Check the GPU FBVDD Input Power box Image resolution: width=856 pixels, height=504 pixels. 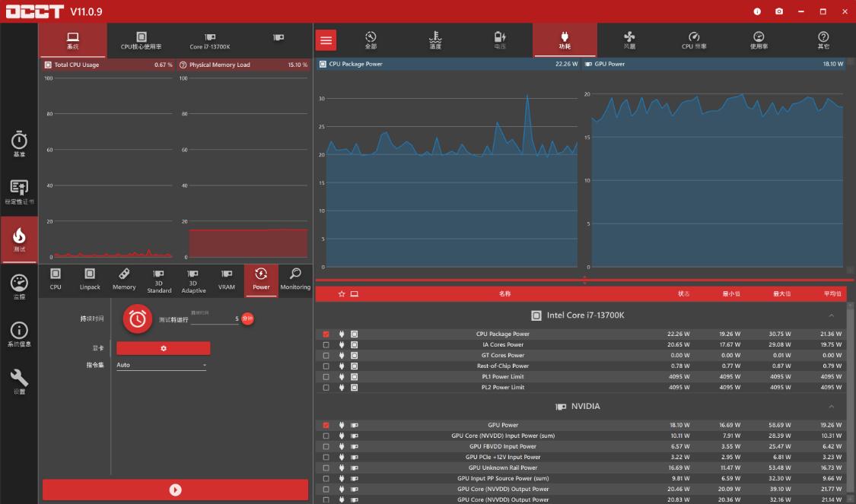coord(326,446)
